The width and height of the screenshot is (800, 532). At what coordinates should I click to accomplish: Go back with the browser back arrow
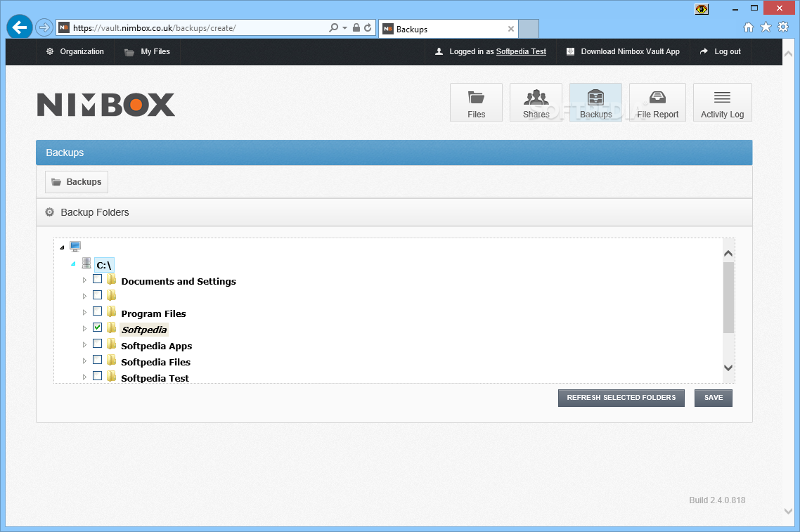click(20, 27)
